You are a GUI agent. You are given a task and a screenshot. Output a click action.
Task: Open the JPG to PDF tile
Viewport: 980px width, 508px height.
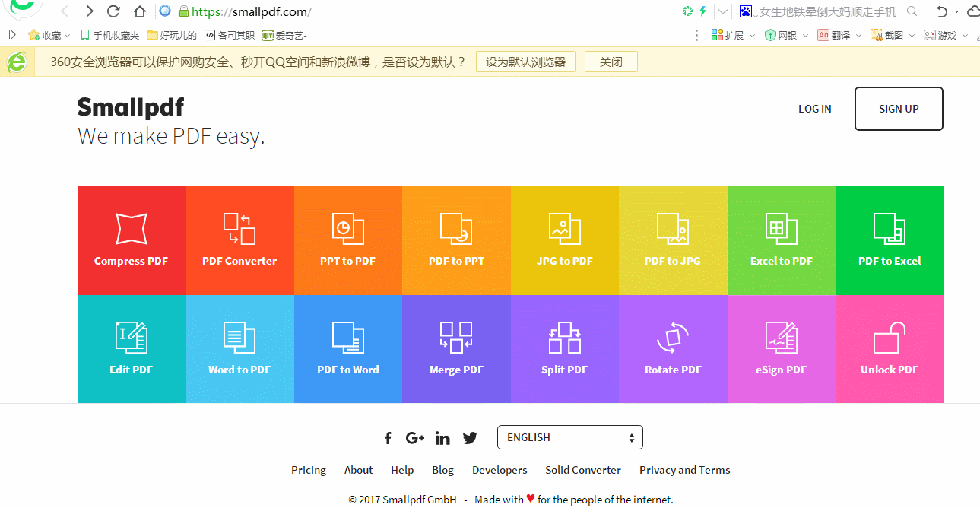coord(565,240)
